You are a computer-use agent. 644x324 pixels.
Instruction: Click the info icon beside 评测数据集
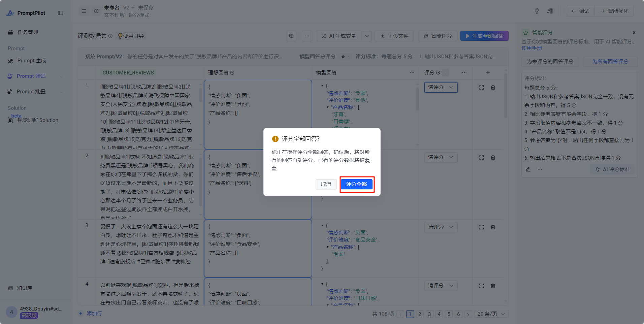(110, 36)
